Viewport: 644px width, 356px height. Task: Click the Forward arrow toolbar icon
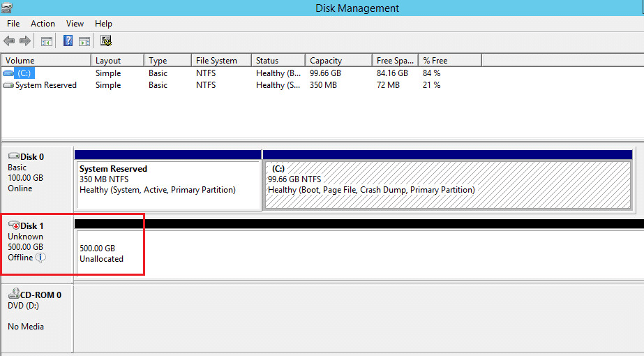coord(25,40)
